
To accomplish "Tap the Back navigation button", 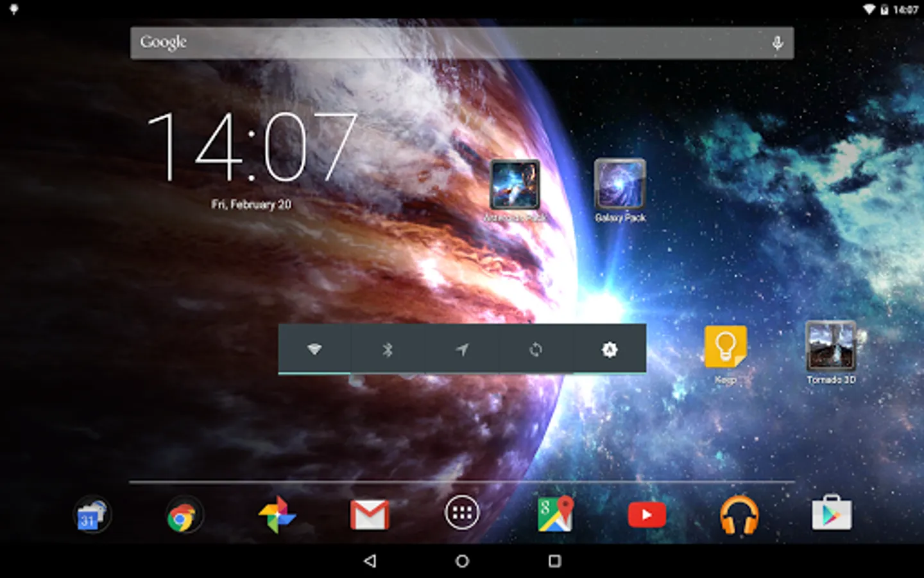I will (370, 561).
